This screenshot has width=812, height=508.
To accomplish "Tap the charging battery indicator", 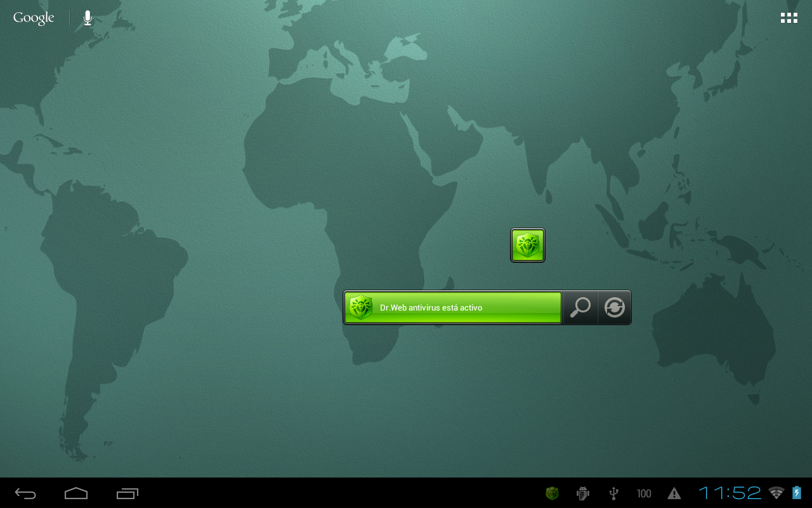I will [x=797, y=493].
